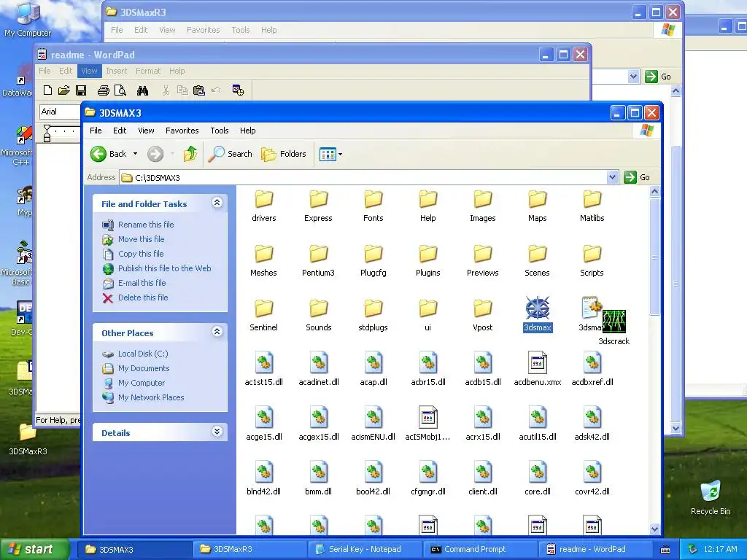Click the Search toolbar button
This screenshot has height=560, width=747.
pos(231,154)
